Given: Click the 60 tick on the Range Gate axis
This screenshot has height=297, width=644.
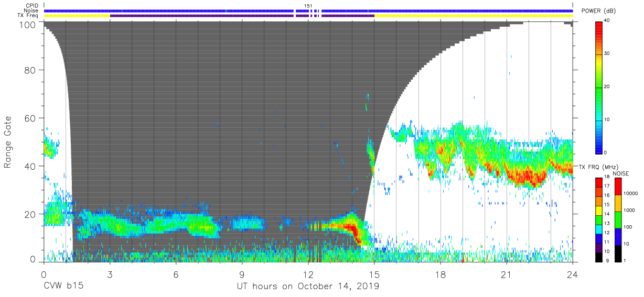Looking at the screenshot, I should tap(30, 118).
